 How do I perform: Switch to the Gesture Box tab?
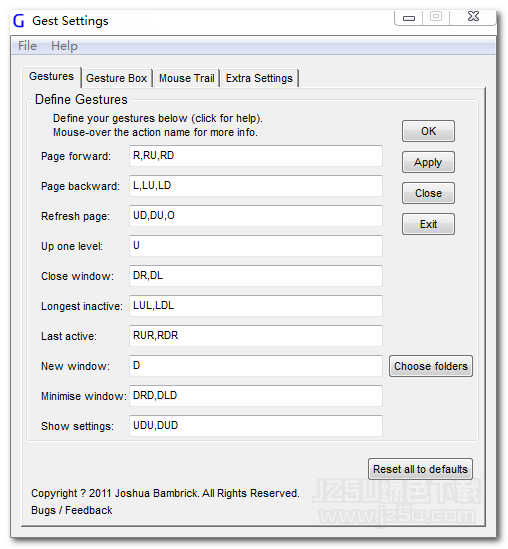(117, 78)
